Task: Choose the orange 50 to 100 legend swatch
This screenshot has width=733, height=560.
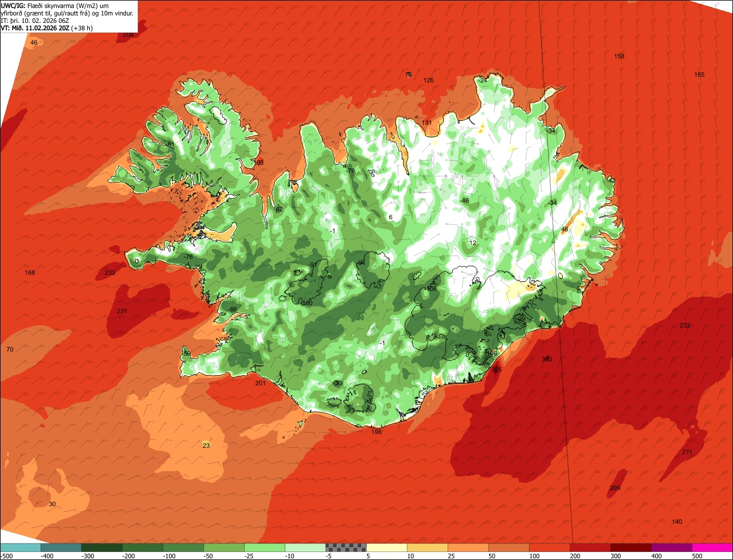Action: click(x=509, y=547)
